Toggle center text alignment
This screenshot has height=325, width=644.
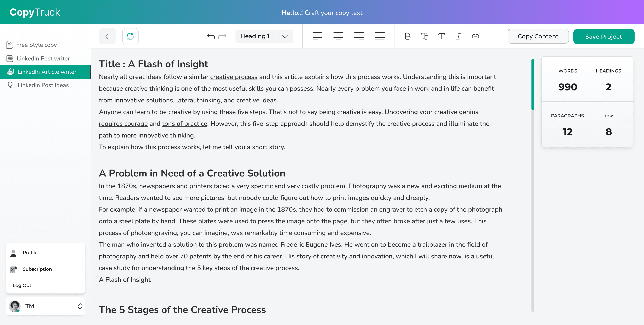click(x=338, y=36)
